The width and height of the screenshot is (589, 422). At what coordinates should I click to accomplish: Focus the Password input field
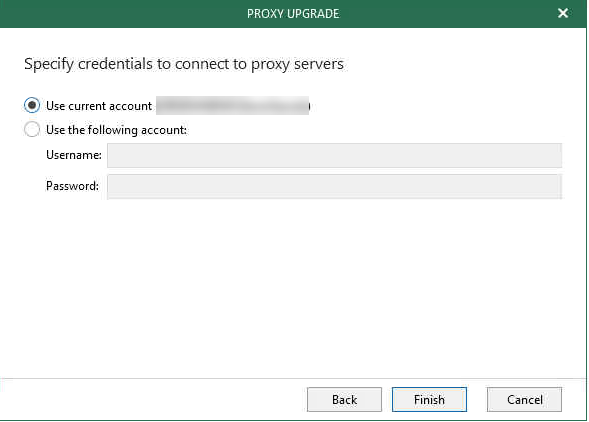click(334, 186)
